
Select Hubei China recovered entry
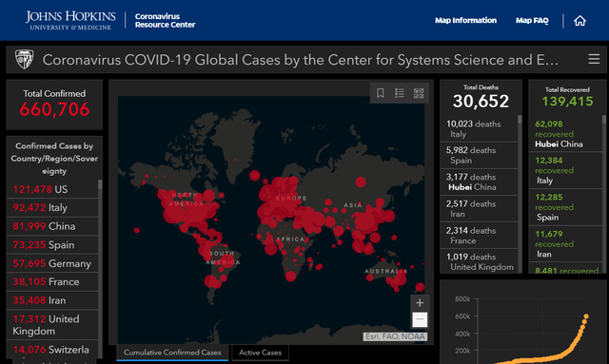tap(565, 134)
